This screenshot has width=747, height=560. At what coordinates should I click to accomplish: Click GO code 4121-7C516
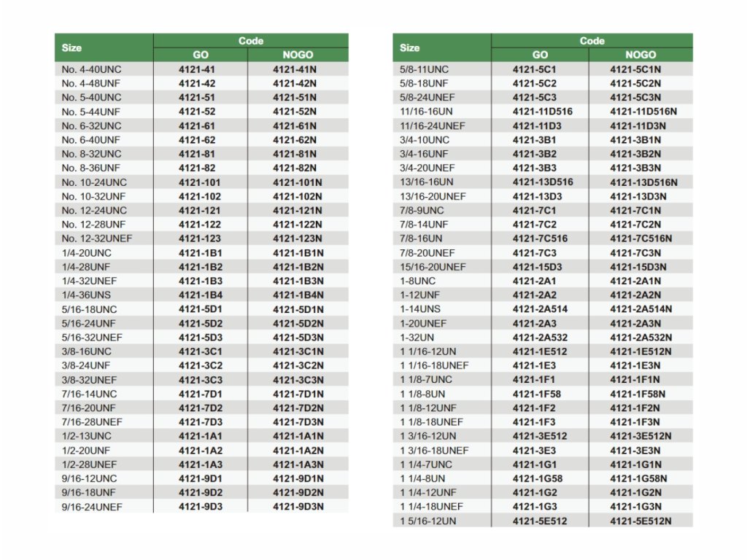tap(540, 238)
